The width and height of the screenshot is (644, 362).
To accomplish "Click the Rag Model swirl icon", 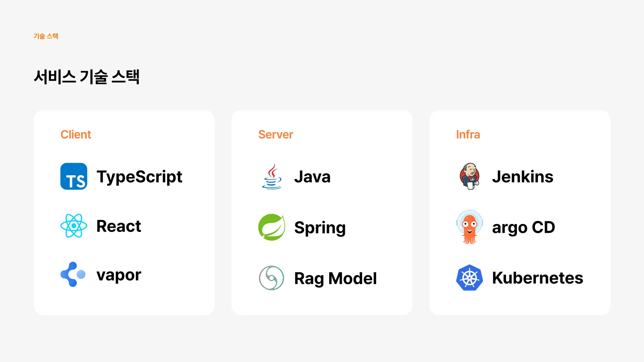I will pos(272,278).
